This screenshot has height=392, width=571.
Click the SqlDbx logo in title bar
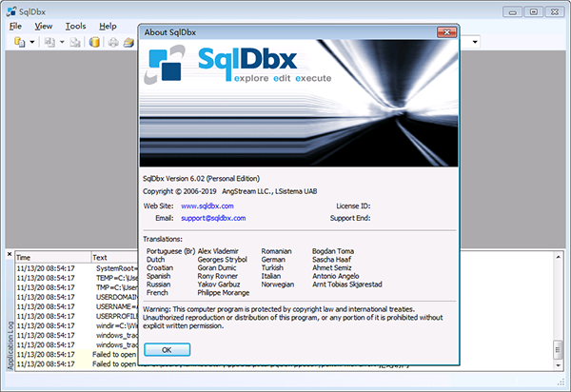click(10, 10)
